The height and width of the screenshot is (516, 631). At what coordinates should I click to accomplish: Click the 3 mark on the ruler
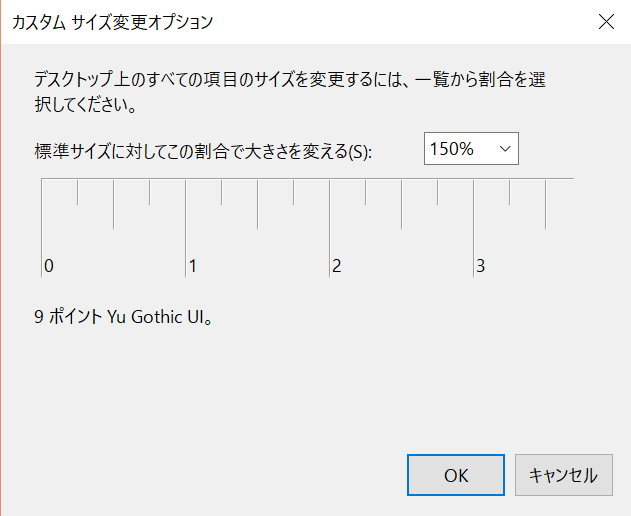pyautogui.click(x=480, y=266)
